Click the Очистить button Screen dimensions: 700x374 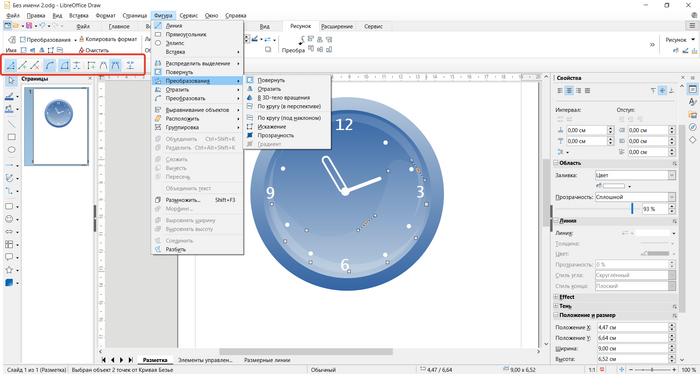pos(94,50)
